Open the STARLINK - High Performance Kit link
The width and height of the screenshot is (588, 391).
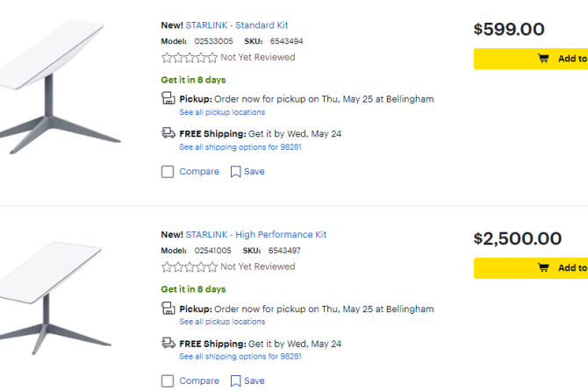tap(255, 235)
